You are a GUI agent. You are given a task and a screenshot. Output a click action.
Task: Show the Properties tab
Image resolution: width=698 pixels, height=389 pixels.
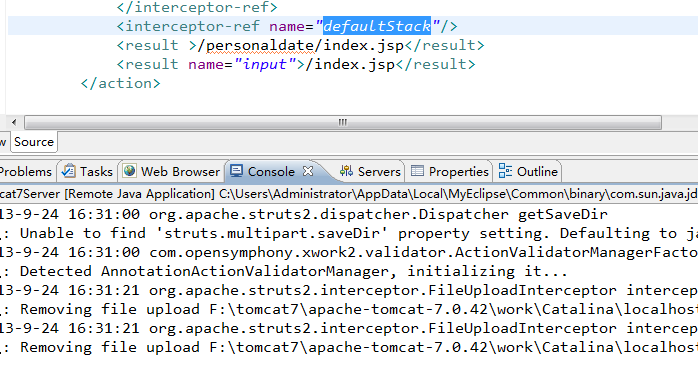450,172
